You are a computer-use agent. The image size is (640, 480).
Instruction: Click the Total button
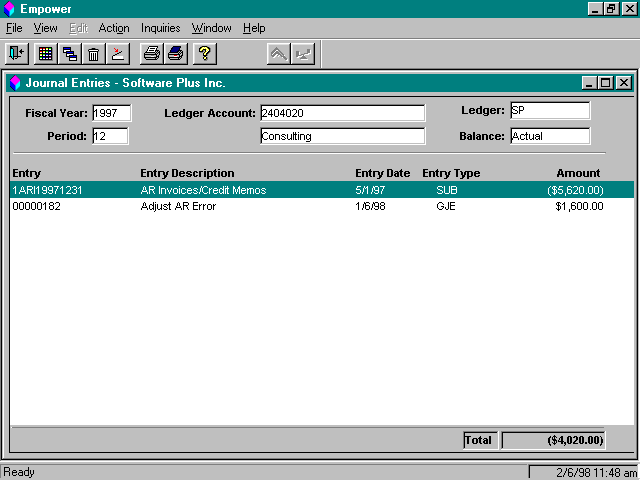click(480, 440)
